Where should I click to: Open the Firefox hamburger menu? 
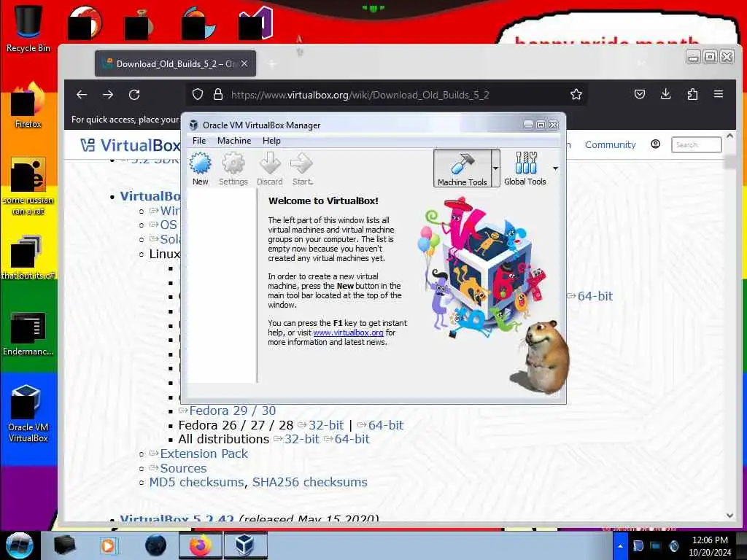(x=719, y=94)
